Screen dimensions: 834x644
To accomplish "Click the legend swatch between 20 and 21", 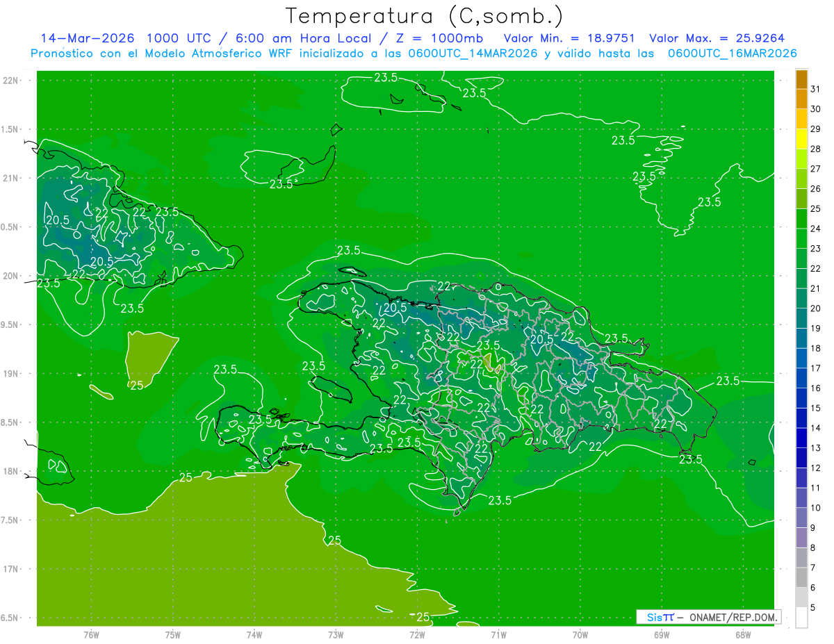I will pyautogui.click(x=801, y=299).
